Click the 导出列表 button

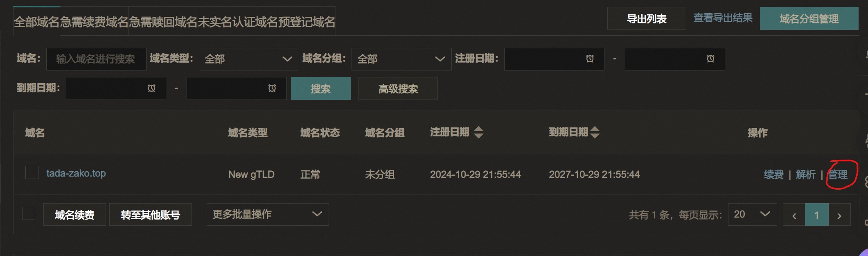click(x=646, y=18)
